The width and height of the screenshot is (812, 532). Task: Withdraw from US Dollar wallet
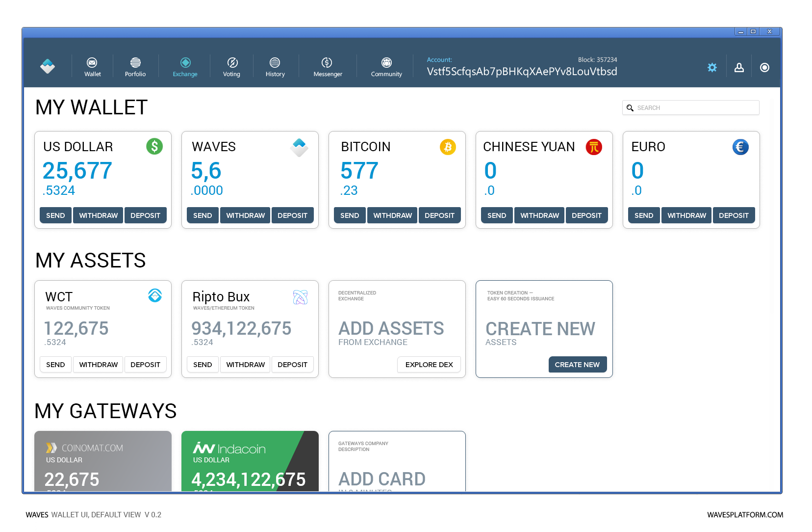click(98, 215)
